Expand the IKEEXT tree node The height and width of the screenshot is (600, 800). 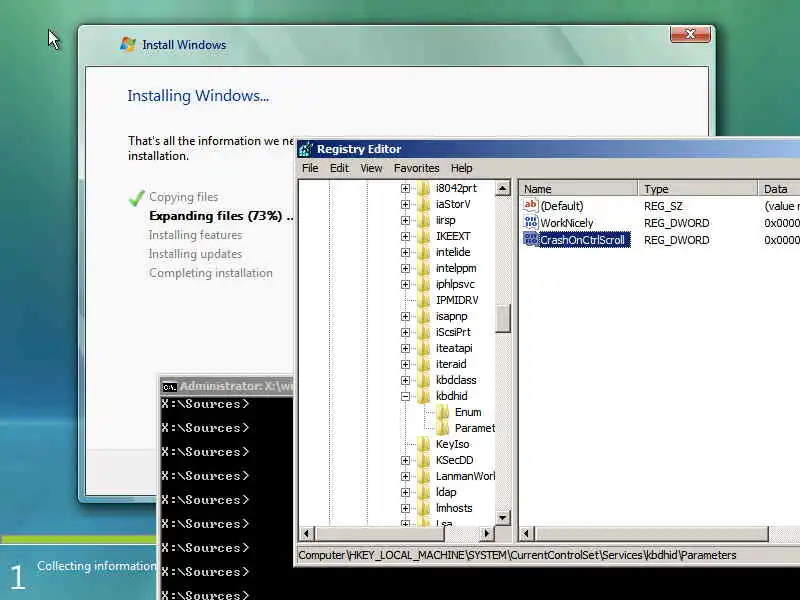(406, 236)
